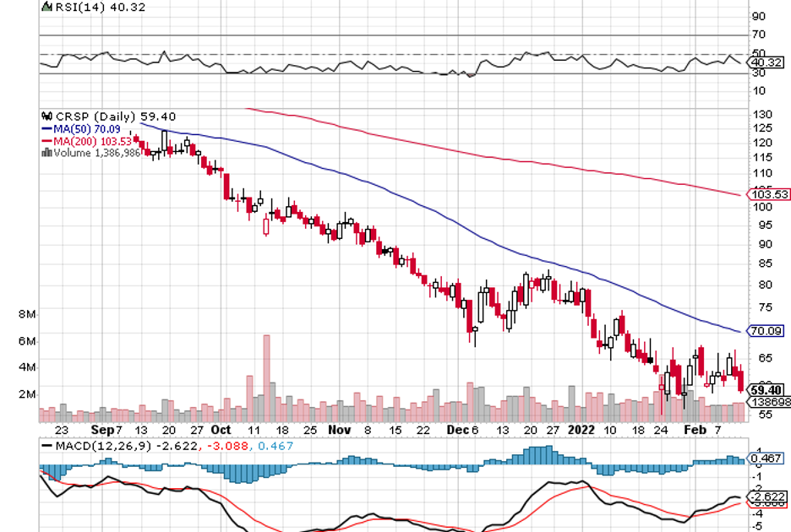
Task: Click the 8M volume scale label
Action: pos(26,314)
